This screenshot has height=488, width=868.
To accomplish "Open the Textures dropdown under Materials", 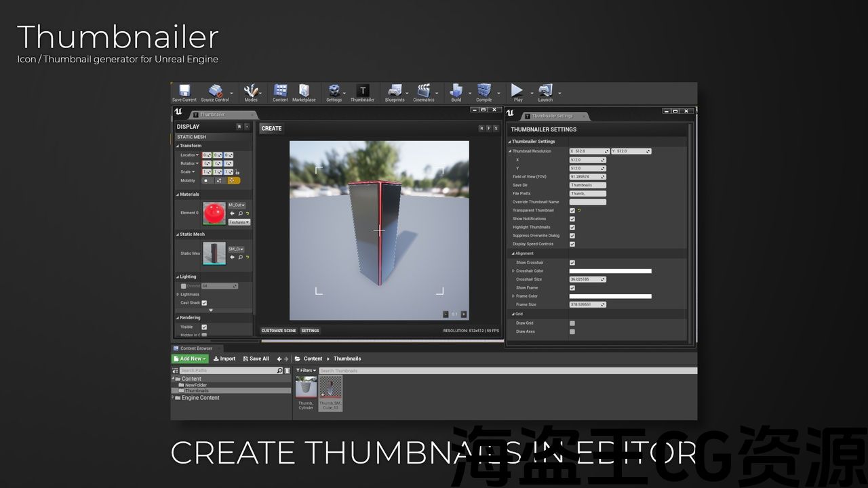I will tap(239, 222).
